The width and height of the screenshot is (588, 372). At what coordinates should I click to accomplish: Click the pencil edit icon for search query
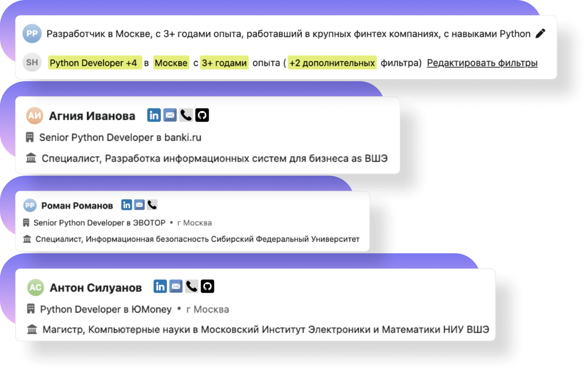[540, 33]
